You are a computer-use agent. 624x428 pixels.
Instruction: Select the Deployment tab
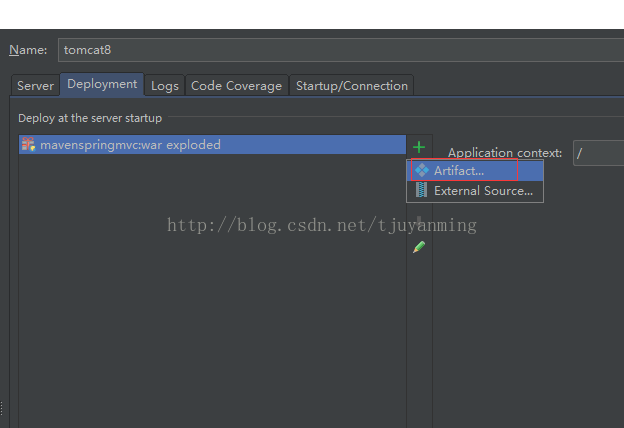tap(102, 85)
